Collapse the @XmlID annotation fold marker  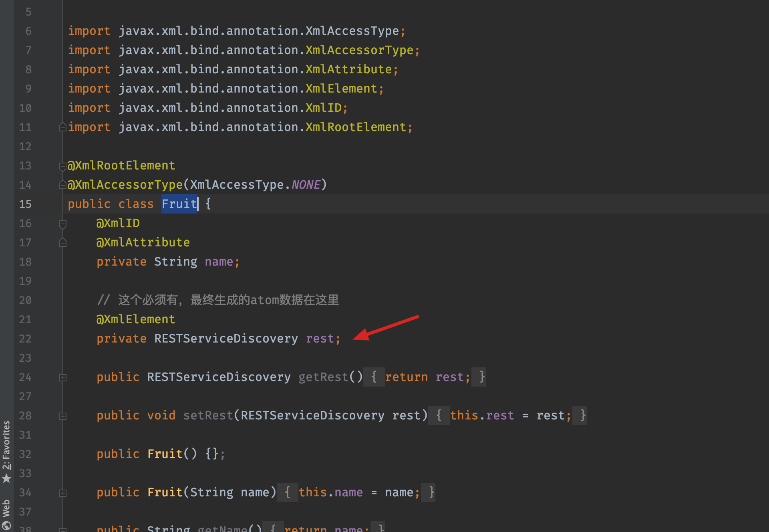(x=63, y=224)
